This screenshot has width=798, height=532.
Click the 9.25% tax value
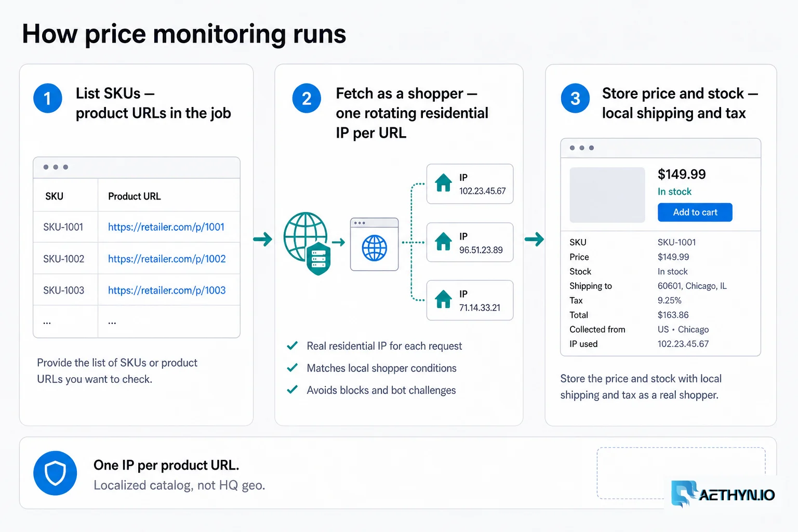tap(670, 300)
